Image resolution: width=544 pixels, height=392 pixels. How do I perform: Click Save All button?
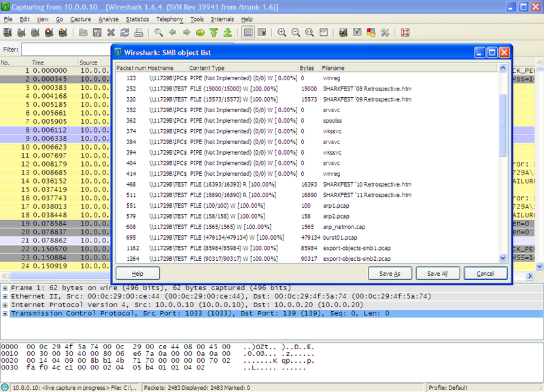point(437,274)
